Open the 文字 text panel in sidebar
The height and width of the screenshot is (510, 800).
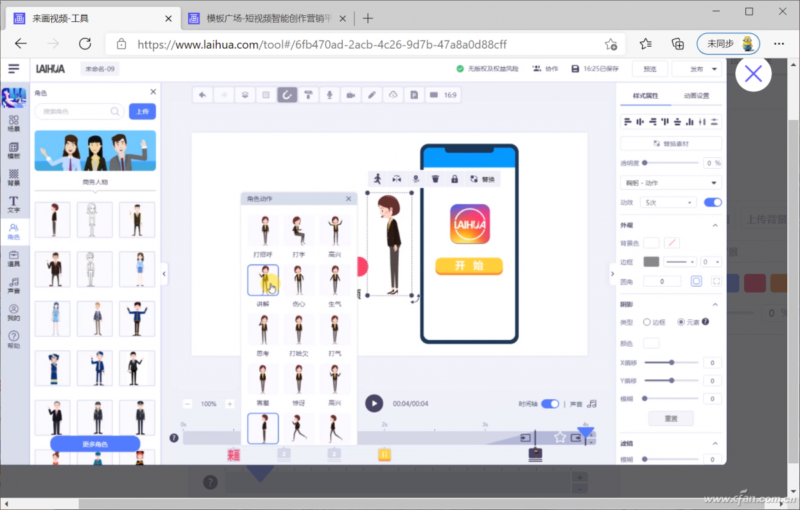point(14,204)
